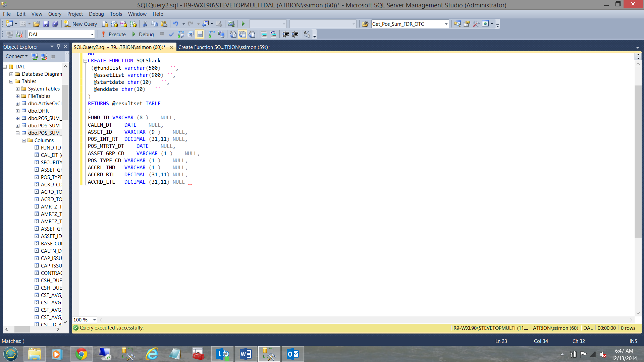
Task: Switch to the Create Function SQL tab
Action: click(x=224, y=47)
